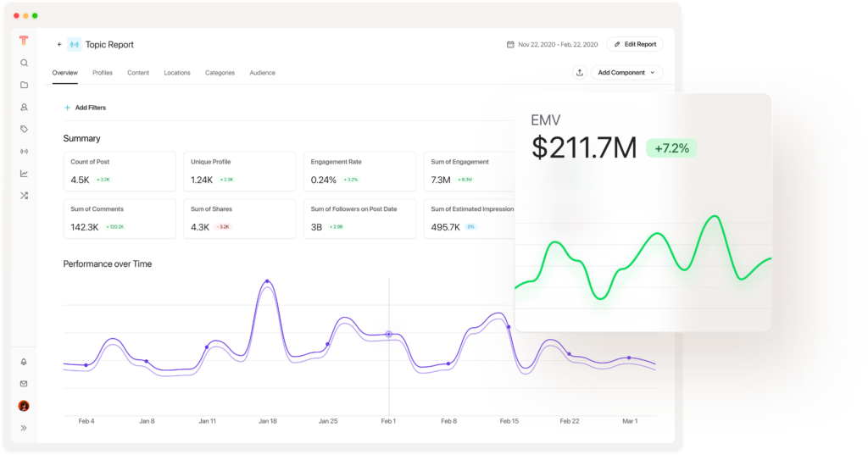868x455 pixels.
Task: Expand sidebar with double chevron
Action: (24, 428)
